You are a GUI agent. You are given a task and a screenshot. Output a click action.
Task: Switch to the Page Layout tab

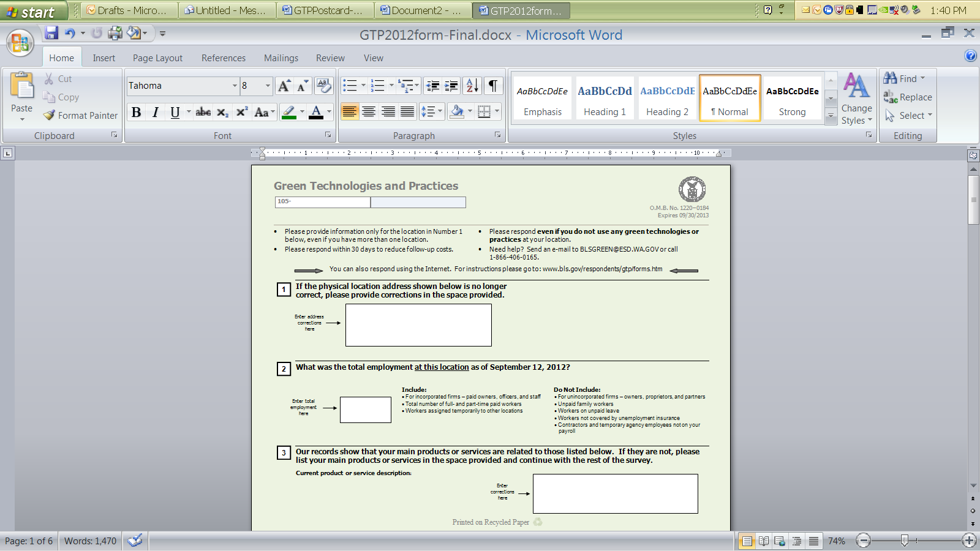(x=157, y=58)
